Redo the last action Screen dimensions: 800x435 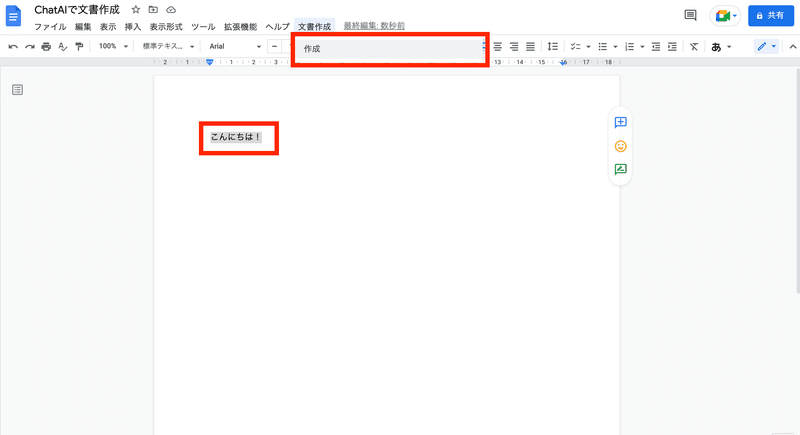30,47
